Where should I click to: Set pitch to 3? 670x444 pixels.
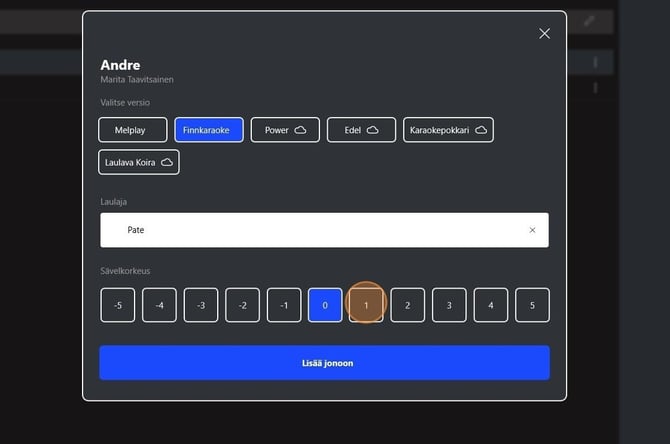[x=449, y=305]
